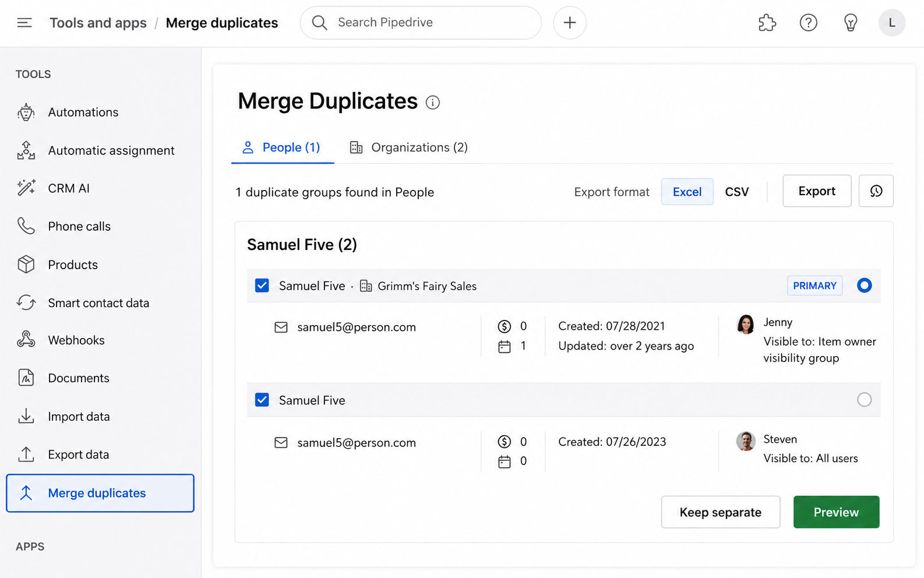Choose Excel export format

point(687,192)
